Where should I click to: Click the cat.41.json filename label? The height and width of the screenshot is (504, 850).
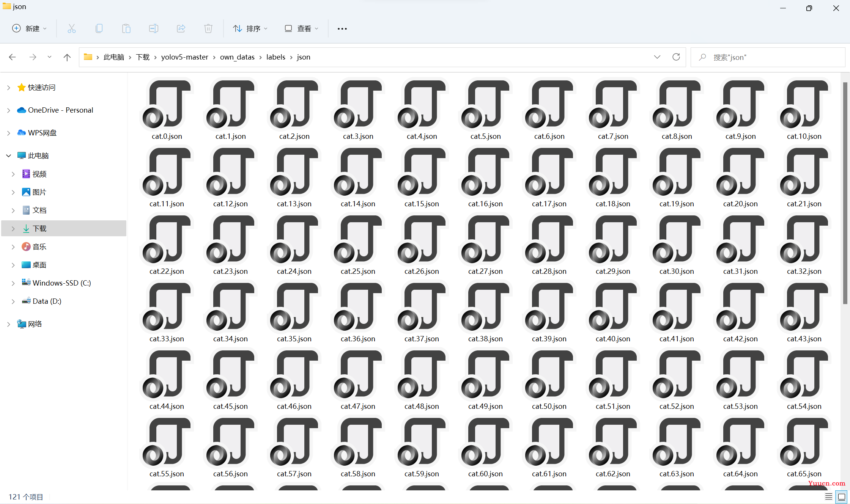tap(677, 339)
